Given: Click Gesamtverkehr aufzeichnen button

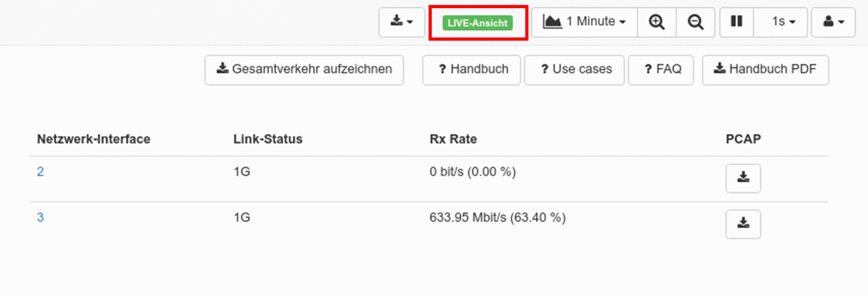Looking at the screenshot, I should point(304,69).
